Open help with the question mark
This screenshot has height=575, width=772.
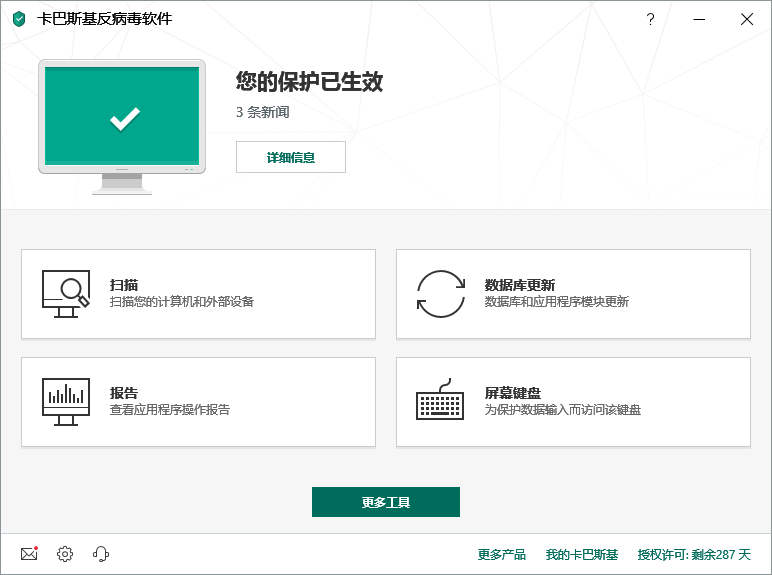650,19
